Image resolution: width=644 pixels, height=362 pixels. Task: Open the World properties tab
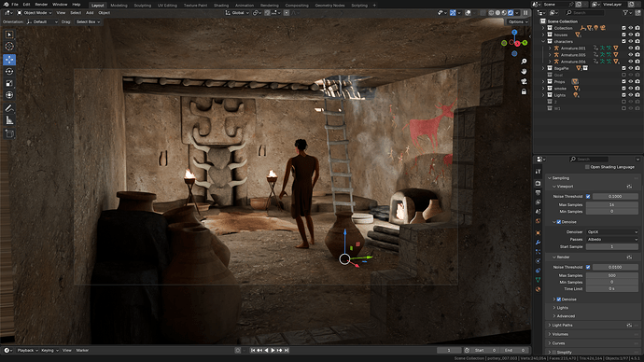tap(538, 221)
